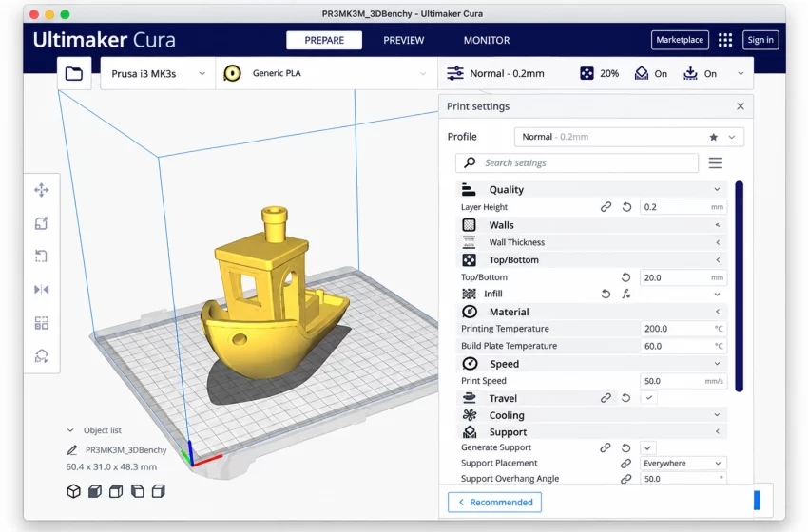Click the Print Speed value field
Viewport: 808px width, 532px height.
coord(683,381)
